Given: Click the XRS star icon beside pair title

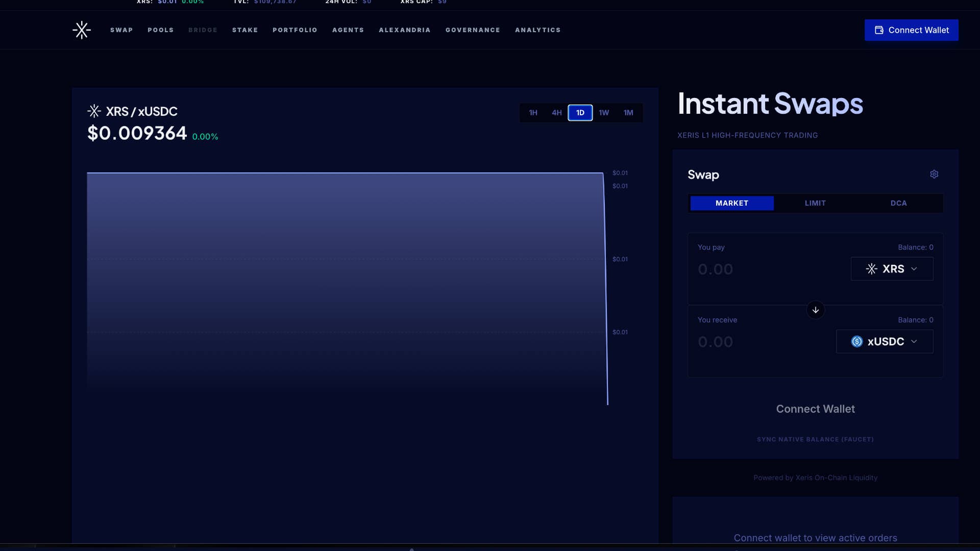Looking at the screenshot, I should coord(94,111).
